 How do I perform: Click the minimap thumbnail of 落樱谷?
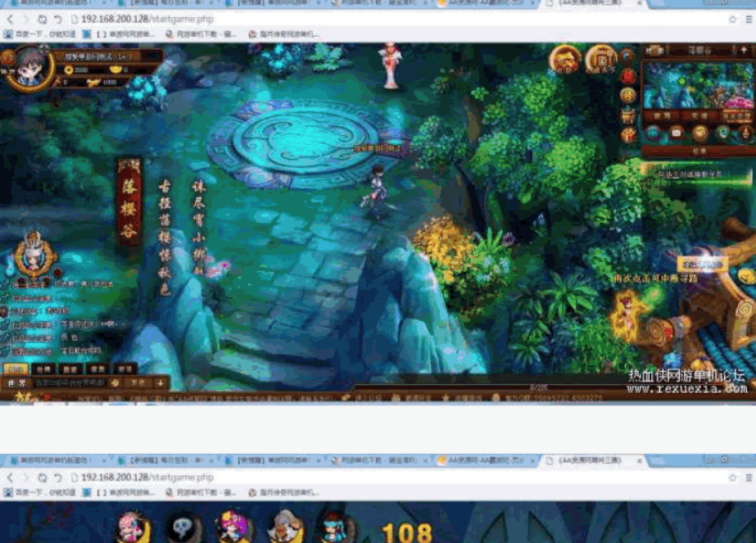[698, 85]
